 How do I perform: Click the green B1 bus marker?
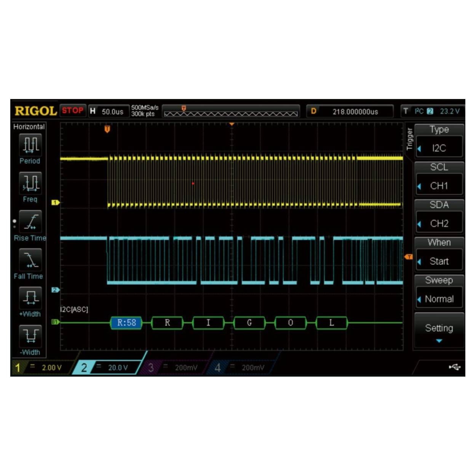[x=55, y=322]
